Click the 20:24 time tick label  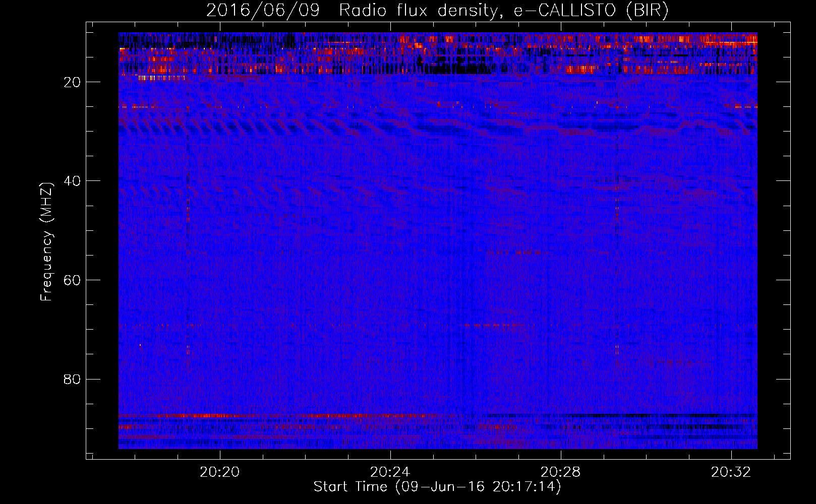point(390,472)
